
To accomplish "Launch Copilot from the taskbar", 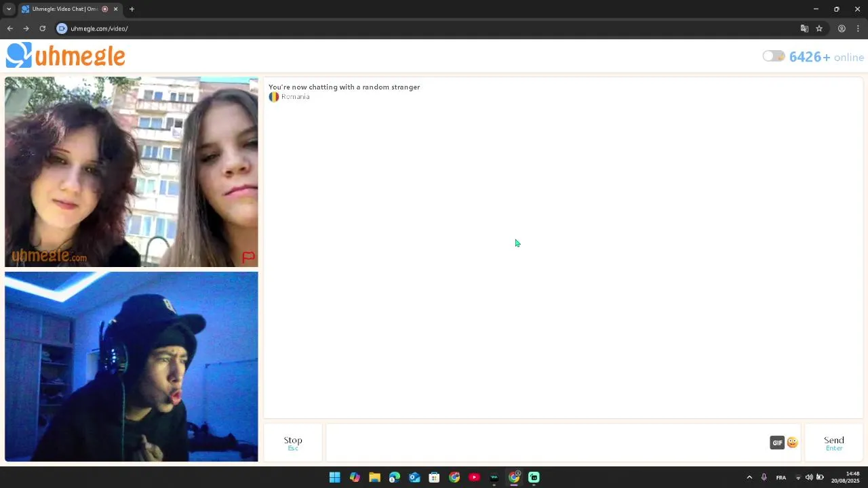I will click(x=355, y=477).
